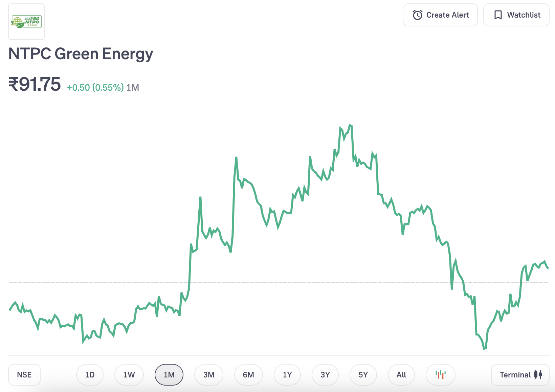Open Create Alert
555x392 pixels.
click(440, 15)
